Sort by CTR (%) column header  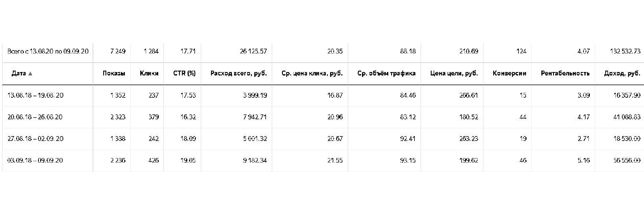pyautogui.click(x=184, y=73)
